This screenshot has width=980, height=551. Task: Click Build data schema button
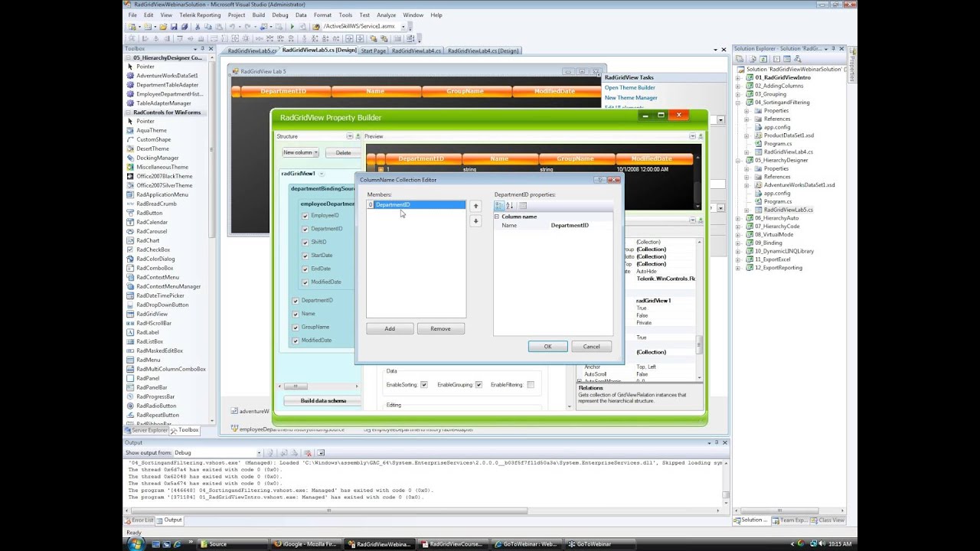(323, 401)
